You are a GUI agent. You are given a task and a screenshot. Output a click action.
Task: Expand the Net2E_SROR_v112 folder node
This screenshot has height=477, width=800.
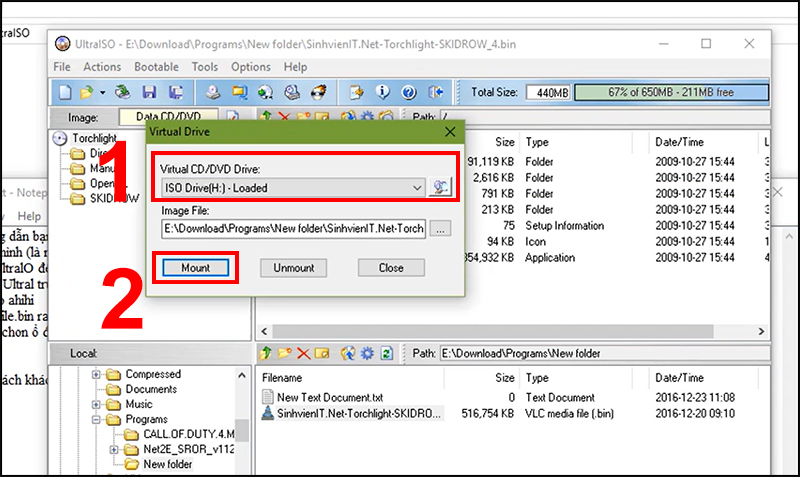click(114, 450)
